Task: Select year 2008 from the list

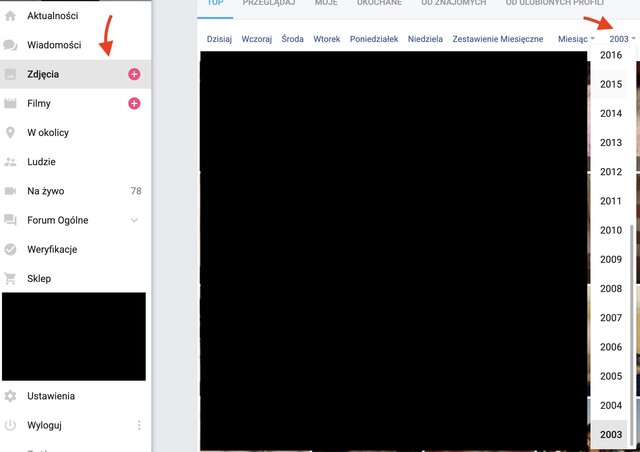Action: (611, 289)
